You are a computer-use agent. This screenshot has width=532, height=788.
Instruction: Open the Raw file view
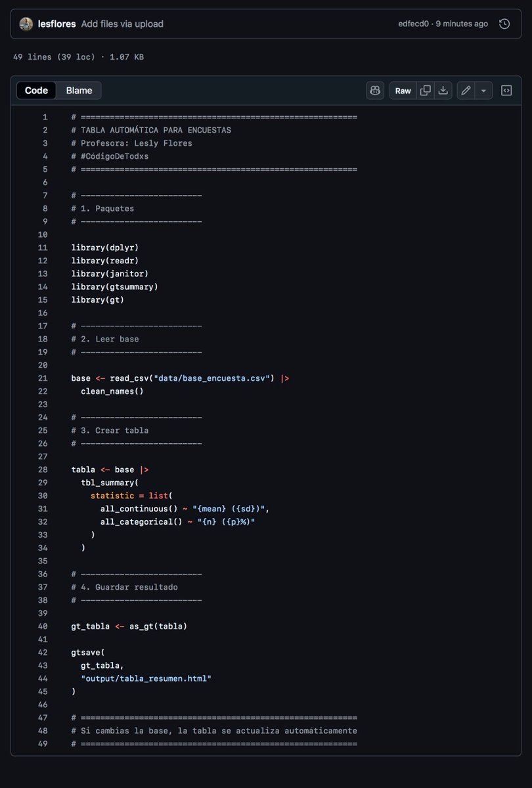click(x=403, y=91)
